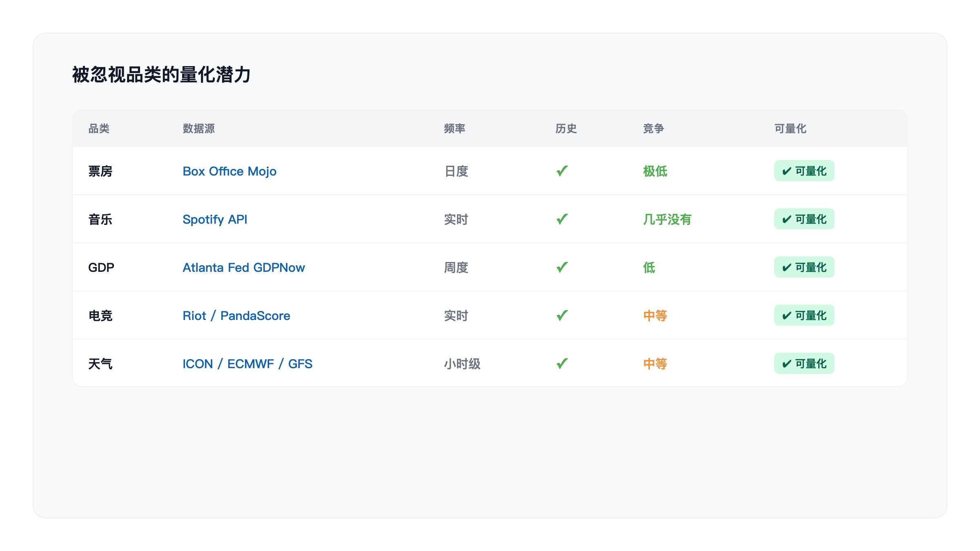Viewport: 980px width, 551px height.
Task: Click the green checkmark in 音乐 row
Action: pos(563,219)
